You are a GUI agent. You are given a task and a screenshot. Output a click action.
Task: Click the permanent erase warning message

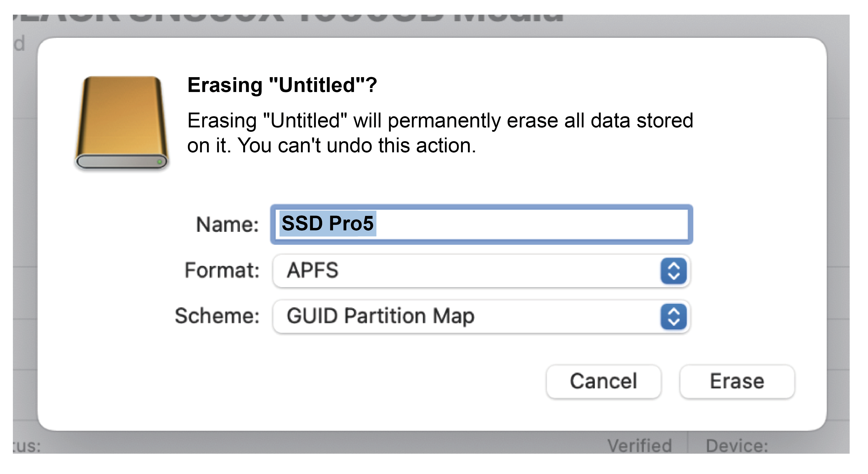tap(440, 121)
